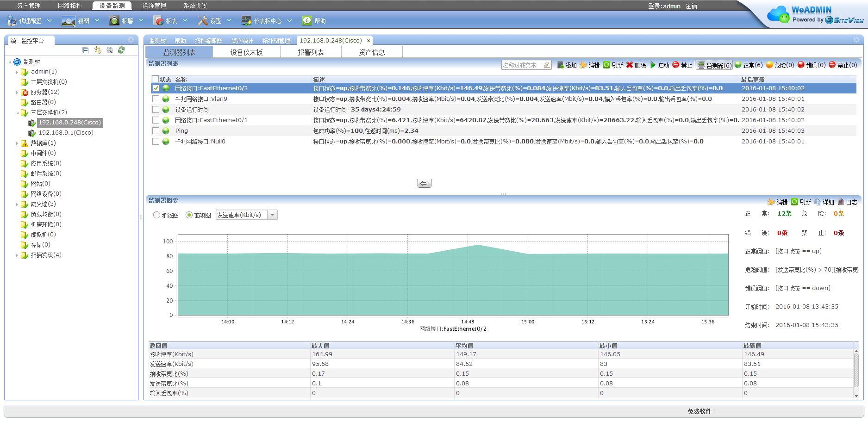Expand the admin(1) tree node
868x421 pixels.
[x=17, y=72]
